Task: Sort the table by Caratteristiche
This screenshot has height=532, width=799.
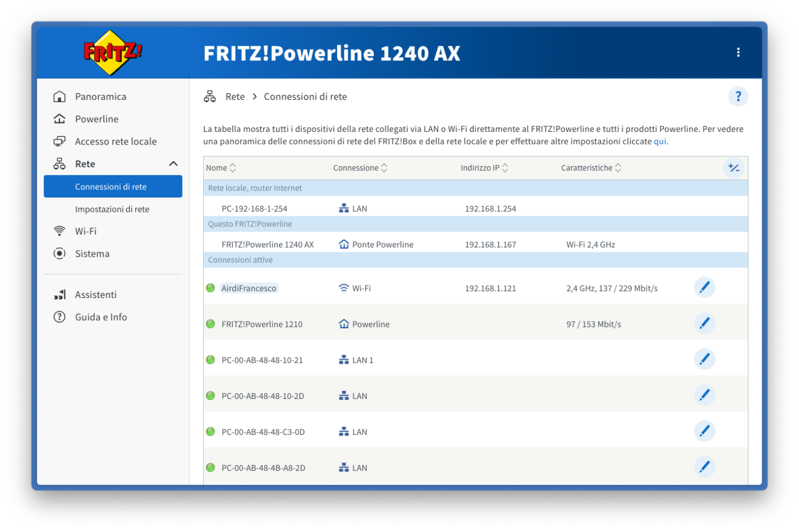Action: tap(591, 168)
